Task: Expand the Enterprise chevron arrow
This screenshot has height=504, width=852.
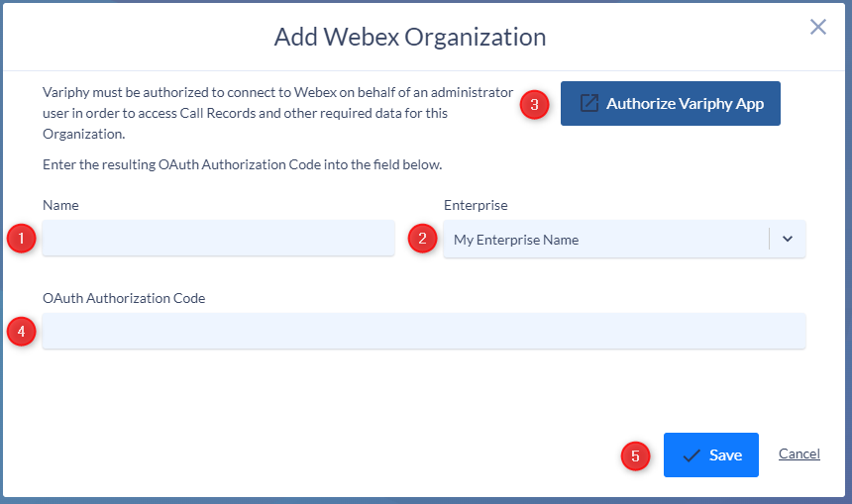Action: 788,239
